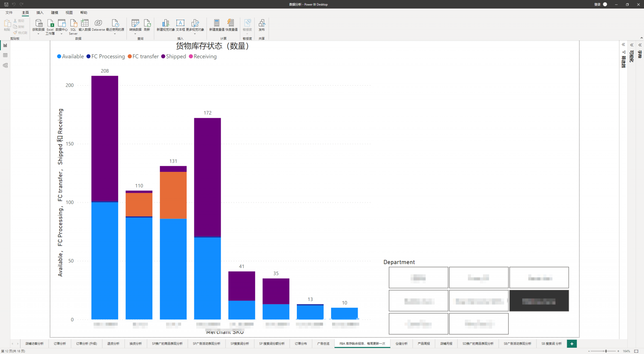Toggle the top-left Department slicer tile
This screenshot has height=354, width=644.
coord(418,278)
